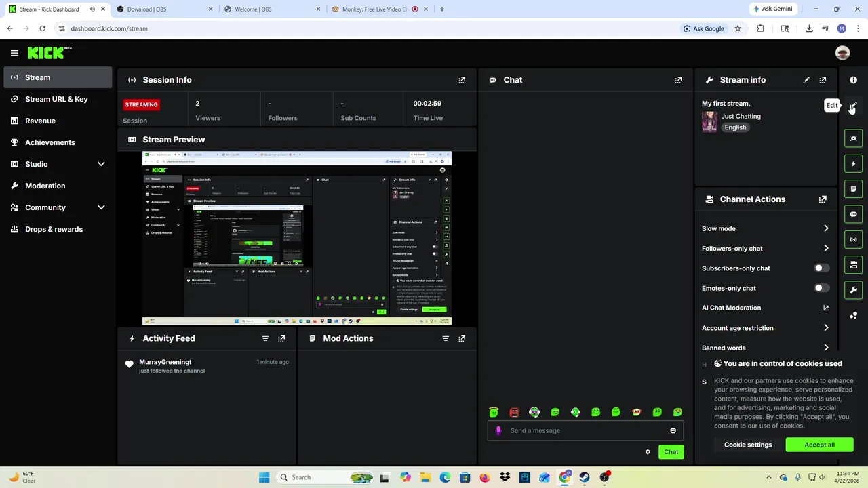868x488 pixels.
Task: Switch to Welcome | OBS browser tab
Action: pos(271,9)
